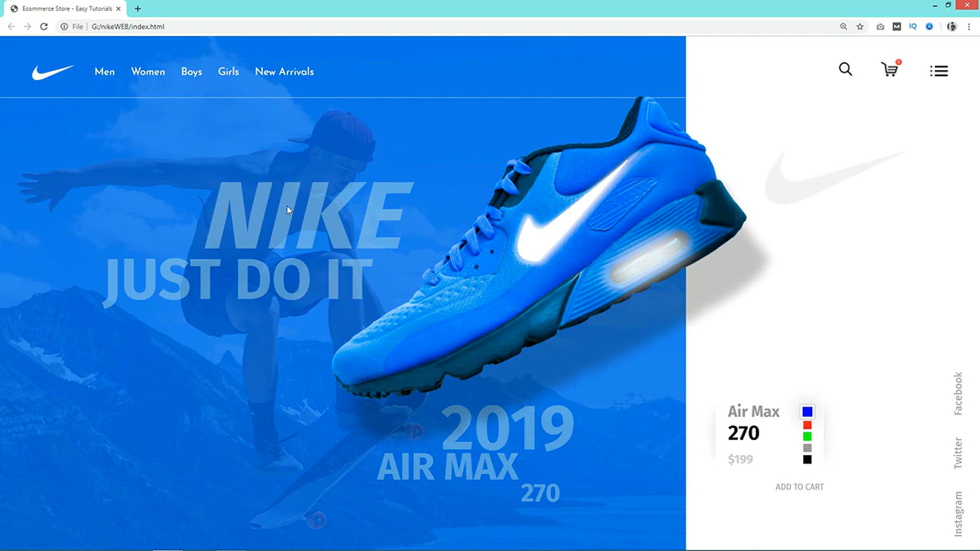Click the blue Air Max shoe image

pyautogui.click(x=540, y=247)
